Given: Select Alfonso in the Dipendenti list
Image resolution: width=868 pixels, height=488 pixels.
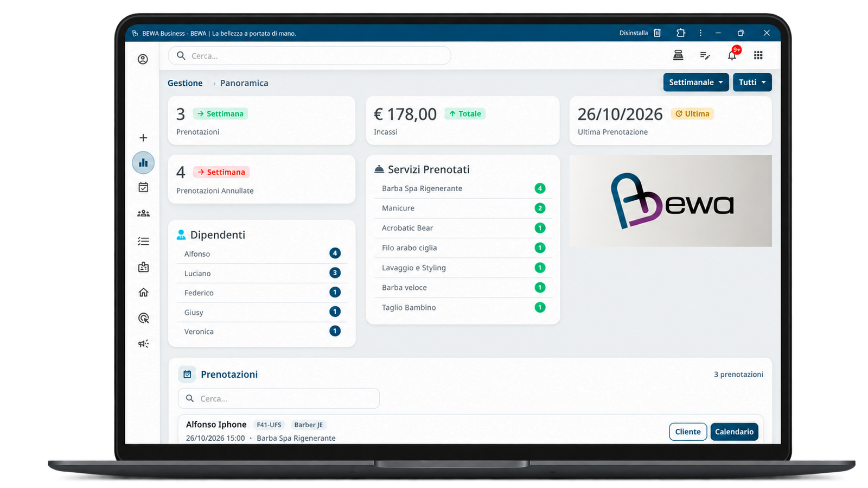Looking at the screenshot, I should (x=262, y=253).
